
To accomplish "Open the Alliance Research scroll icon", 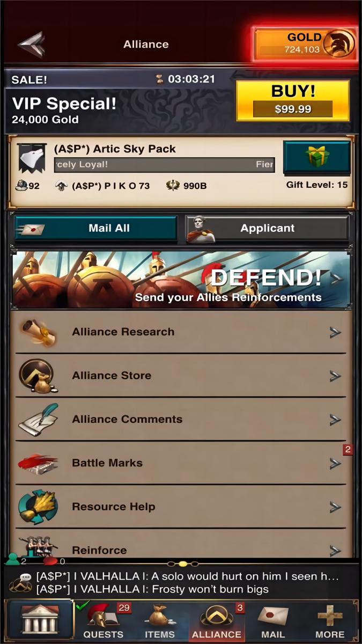I will click(x=39, y=332).
